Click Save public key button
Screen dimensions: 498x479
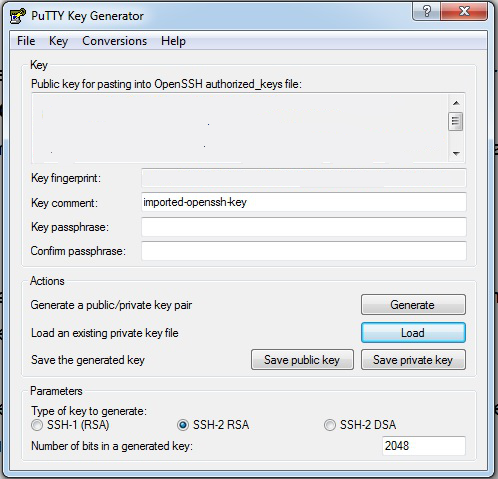click(x=302, y=360)
